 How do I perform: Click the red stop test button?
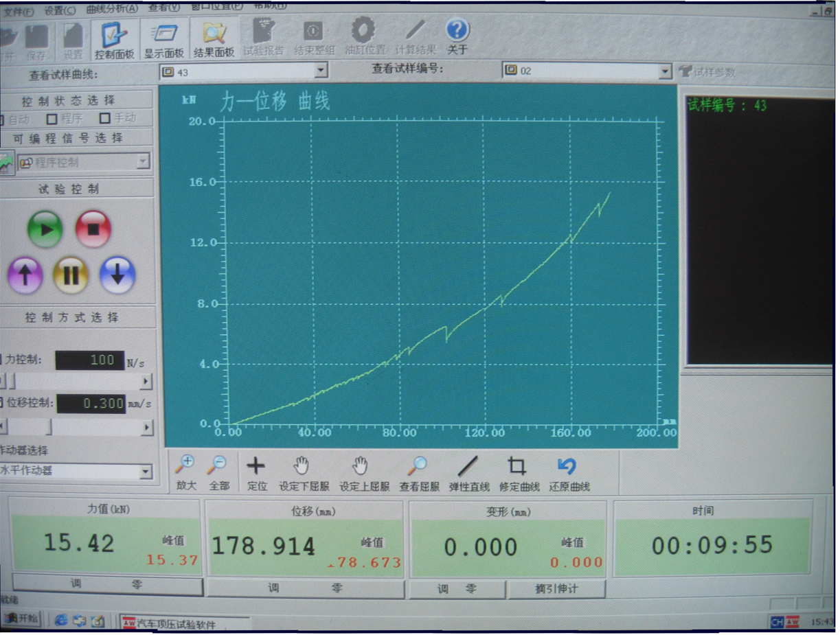pos(93,229)
